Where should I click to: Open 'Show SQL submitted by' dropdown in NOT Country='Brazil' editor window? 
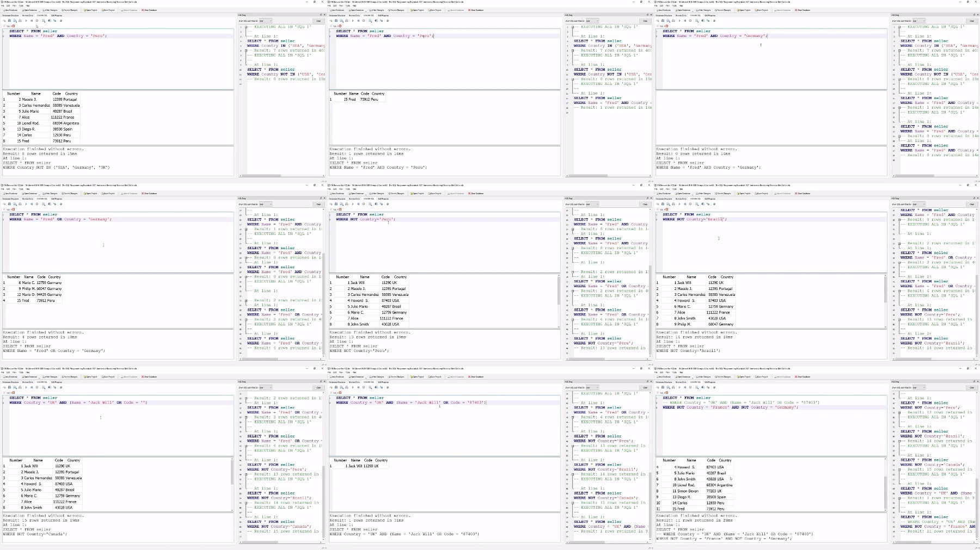(919, 204)
